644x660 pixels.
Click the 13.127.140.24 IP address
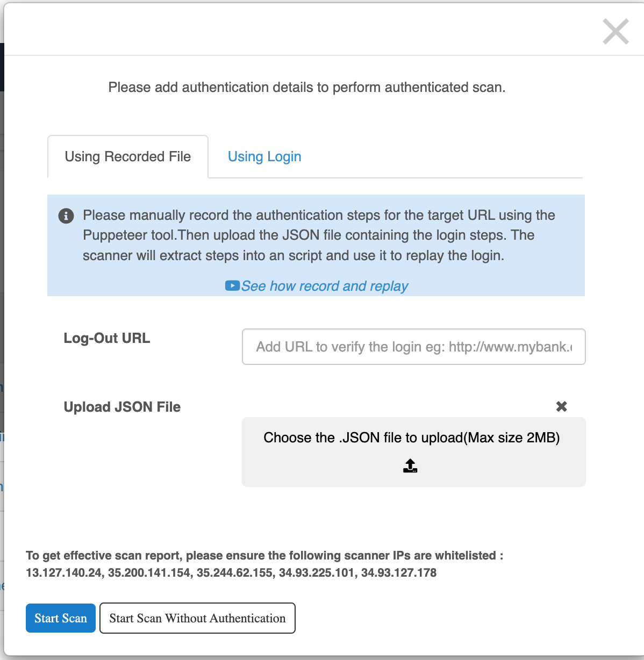[64, 573]
